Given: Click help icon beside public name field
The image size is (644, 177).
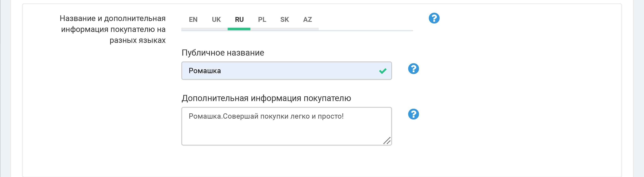Looking at the screenshot, I should tap(413, 69).
